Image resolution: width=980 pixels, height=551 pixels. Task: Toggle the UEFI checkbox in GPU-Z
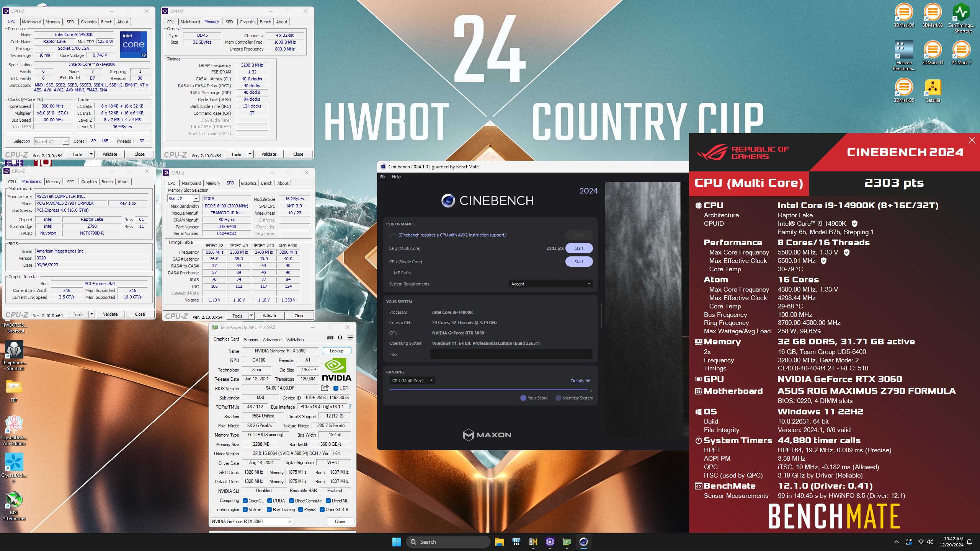(x=336, y=388)
